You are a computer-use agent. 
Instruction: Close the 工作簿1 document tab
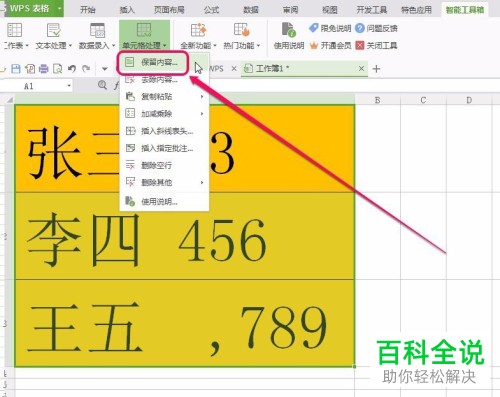pos(361,69)
